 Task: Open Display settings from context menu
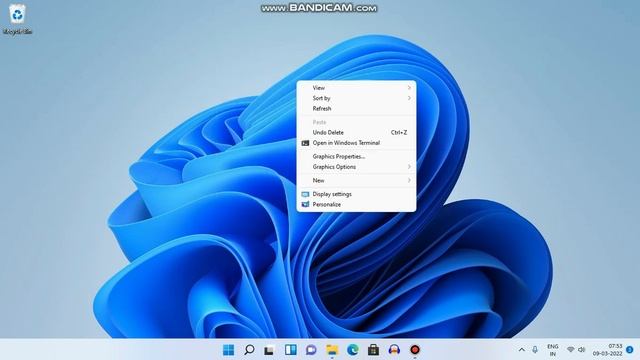tap(356, 194)
